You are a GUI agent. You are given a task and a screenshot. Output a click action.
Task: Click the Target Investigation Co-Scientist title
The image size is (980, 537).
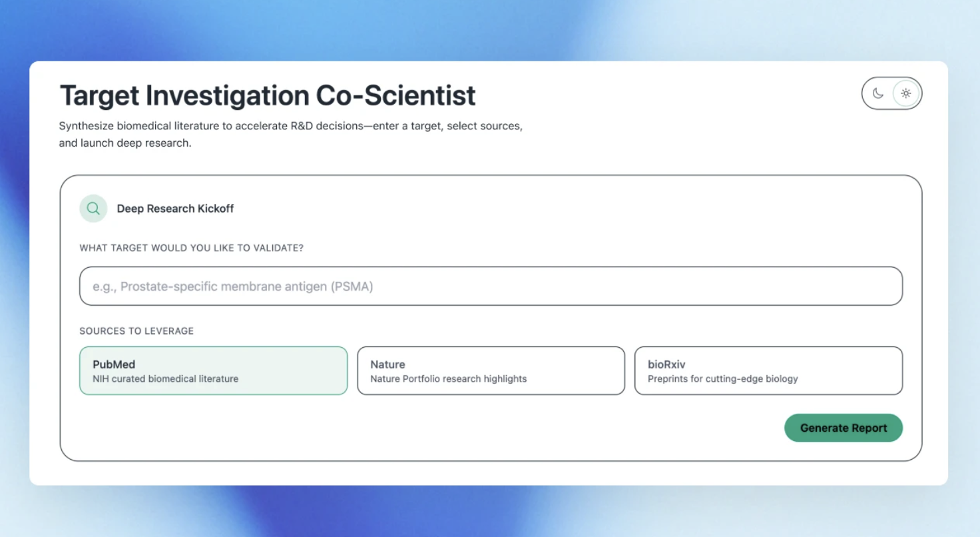[x=268, y=96]
